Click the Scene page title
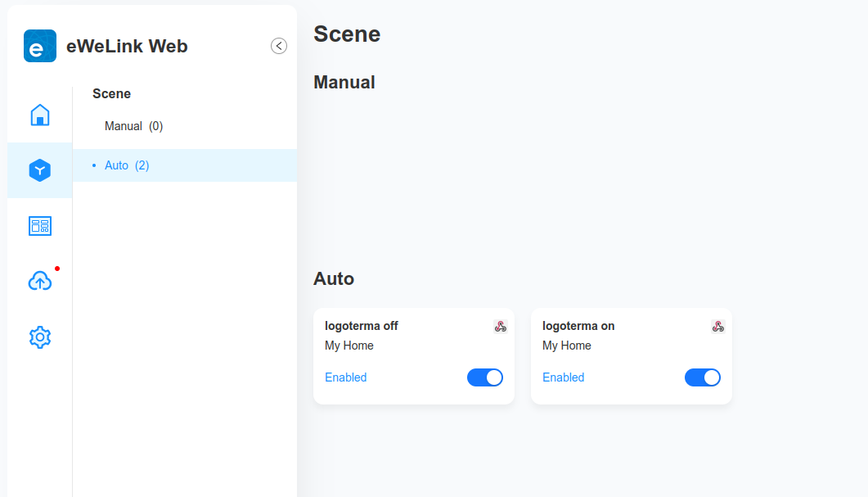The width and height of the screenshot is (868, 497). click(x=347, y=34)
